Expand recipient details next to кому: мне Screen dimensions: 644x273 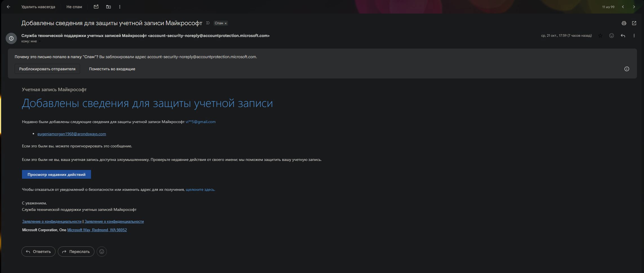pos(40,42)
